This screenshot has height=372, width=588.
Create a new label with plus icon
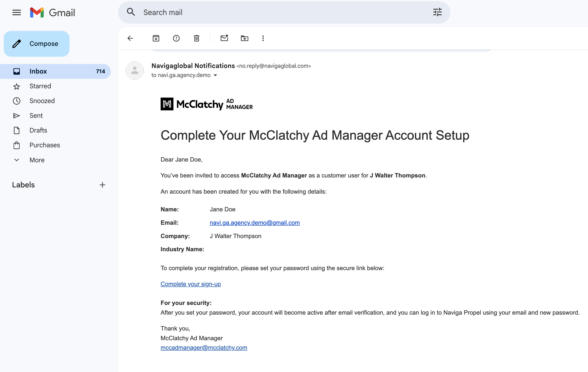(102, 185)
